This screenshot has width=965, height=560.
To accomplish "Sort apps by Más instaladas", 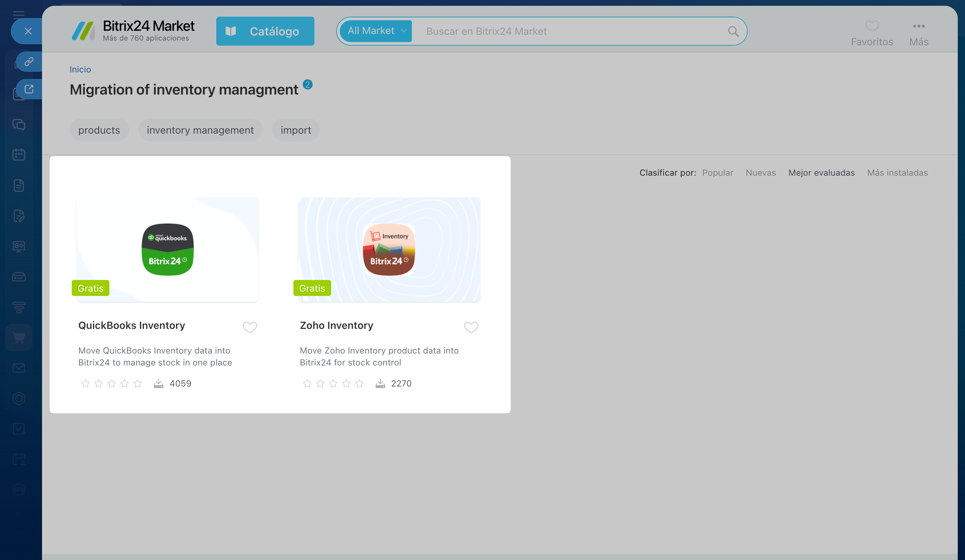I will pos(897,173).
